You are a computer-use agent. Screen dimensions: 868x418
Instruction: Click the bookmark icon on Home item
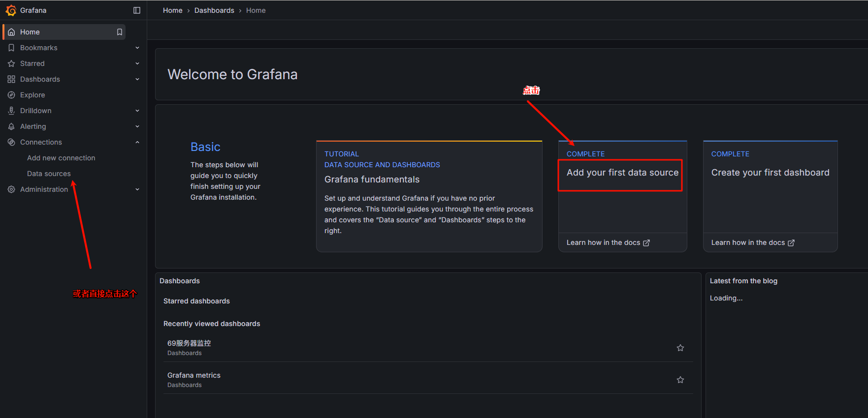[119, 32]
